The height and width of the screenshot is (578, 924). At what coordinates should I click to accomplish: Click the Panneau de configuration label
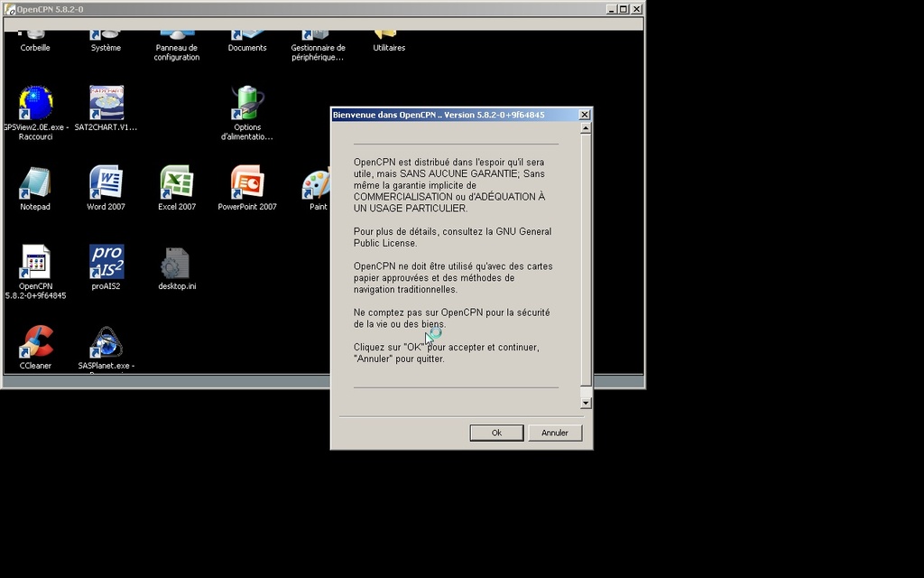pos(177,52)
